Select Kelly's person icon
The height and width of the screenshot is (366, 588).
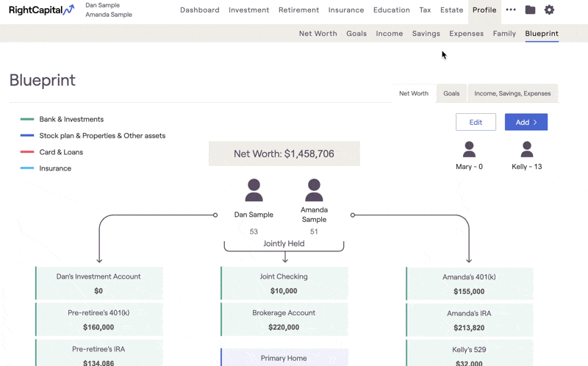tap(526, 150)
